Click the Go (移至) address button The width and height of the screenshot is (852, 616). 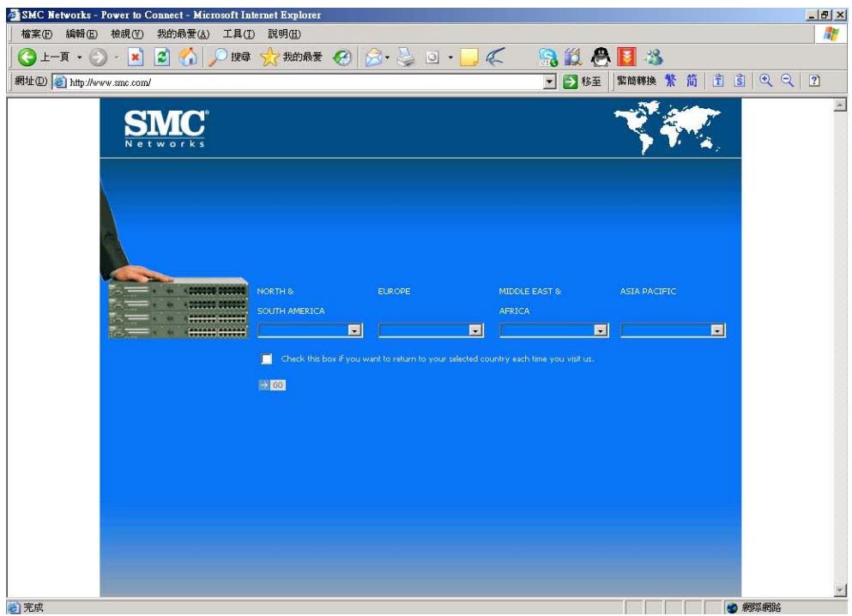(582, 82)
